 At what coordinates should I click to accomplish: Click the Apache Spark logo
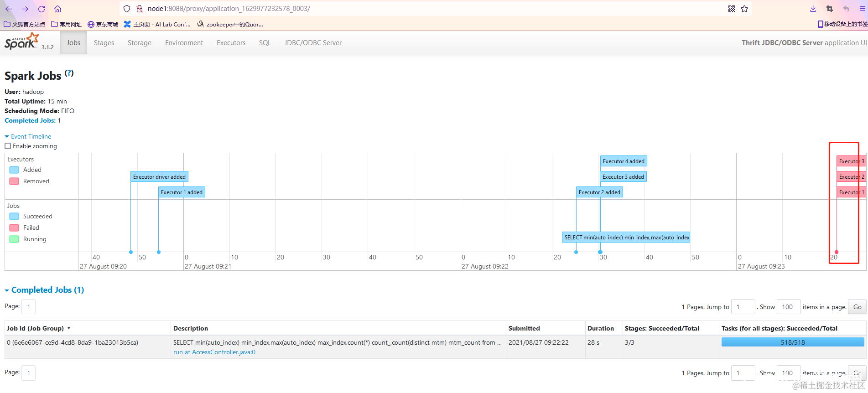(22, 41)
